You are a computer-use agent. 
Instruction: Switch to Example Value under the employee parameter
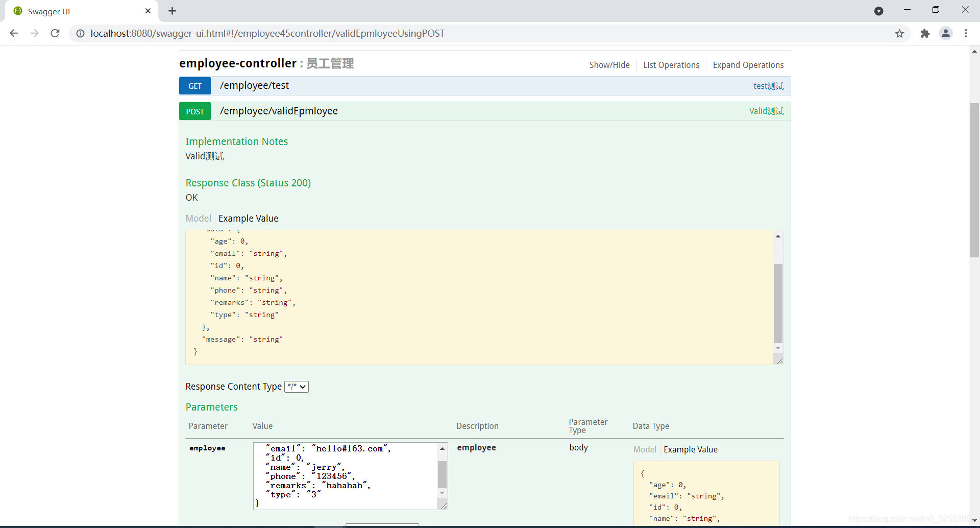(x=691, y=449)
